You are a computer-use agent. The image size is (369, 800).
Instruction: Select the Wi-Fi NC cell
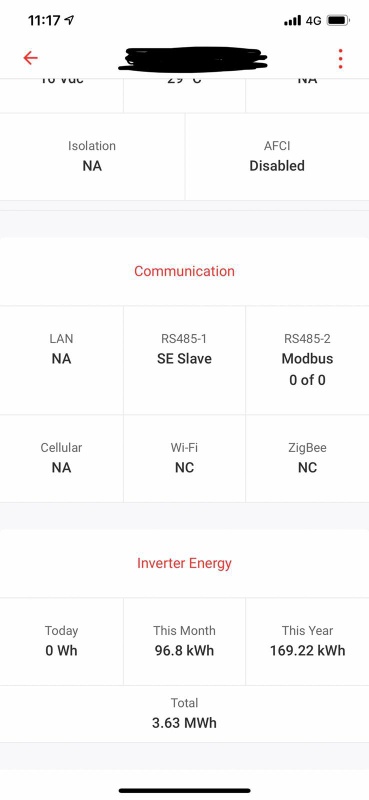pos(184,458)
